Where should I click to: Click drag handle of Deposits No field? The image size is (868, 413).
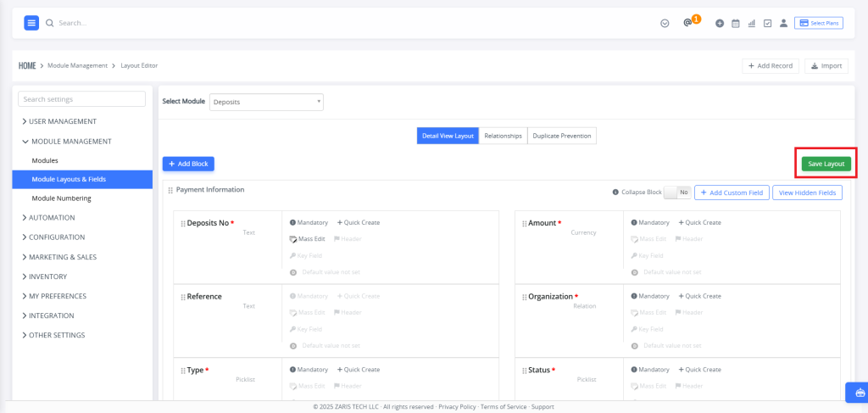183,224
